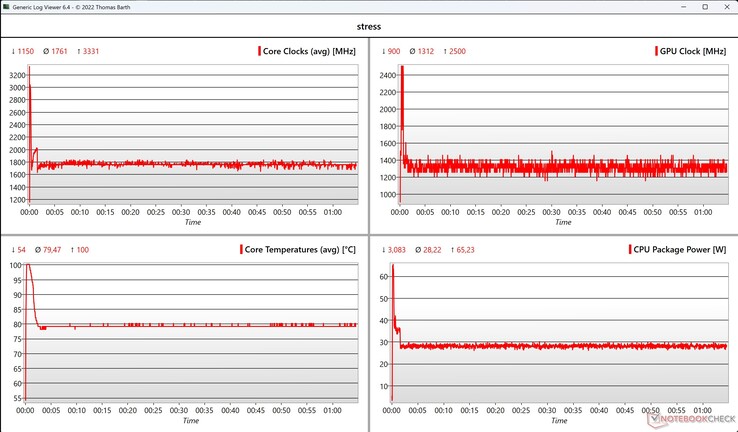
Task: Click the red GPU Clock legend marker
Action: pyautogui.click(x=656, y=51)
